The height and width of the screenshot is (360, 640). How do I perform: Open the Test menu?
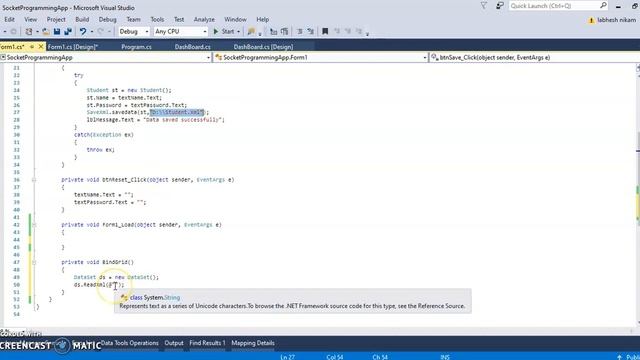[x=179, y=19]
